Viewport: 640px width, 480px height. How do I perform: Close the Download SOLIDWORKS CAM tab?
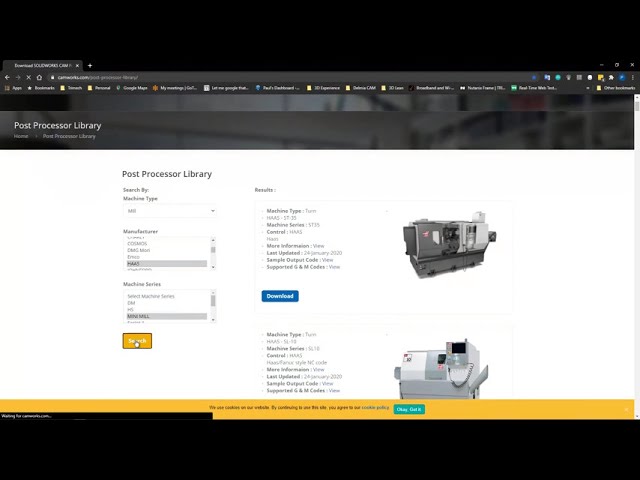[77, 65]
